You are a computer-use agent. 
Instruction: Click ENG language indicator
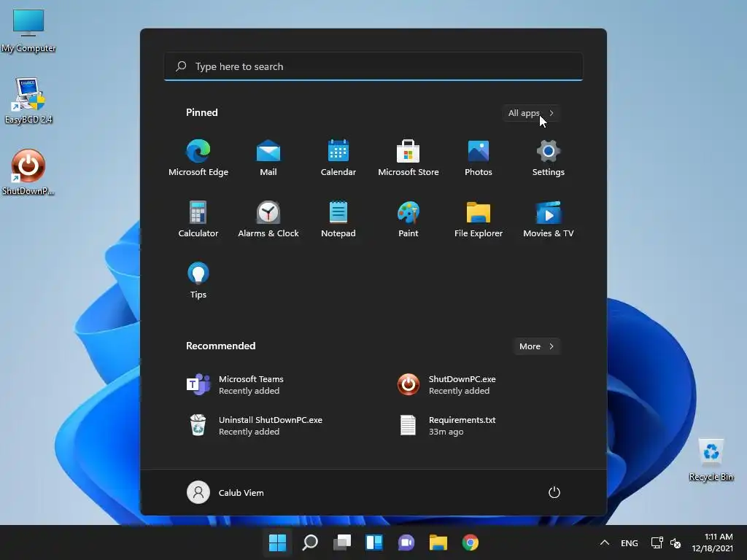click(x=630, y=542)
